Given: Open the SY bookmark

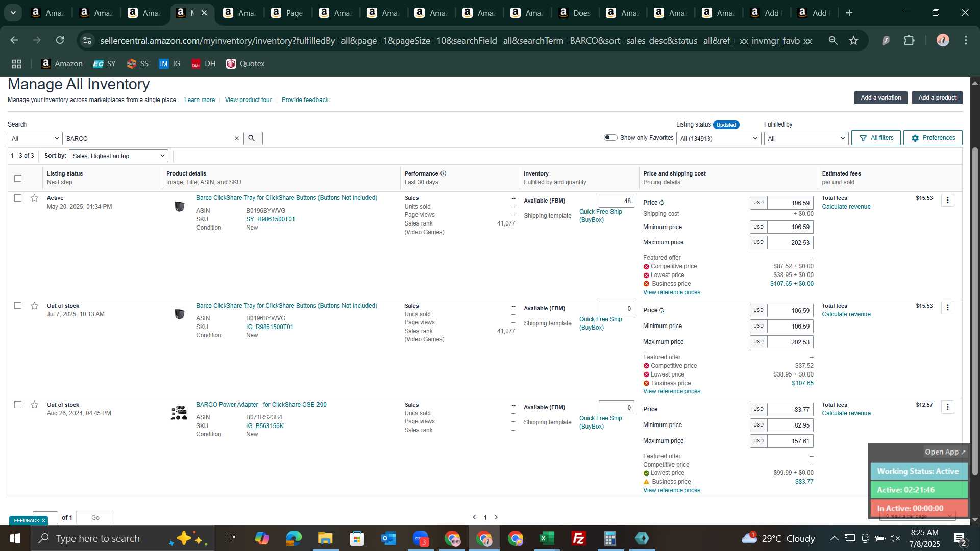Looking at the screenshot, I should click(x=105, y=64).
